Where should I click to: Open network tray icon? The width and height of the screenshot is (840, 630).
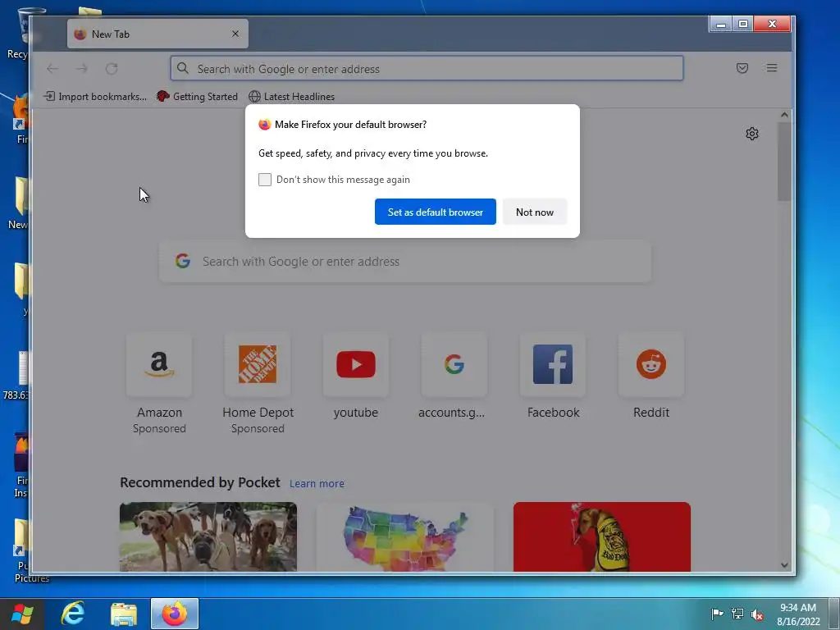(x=737, y=614)
